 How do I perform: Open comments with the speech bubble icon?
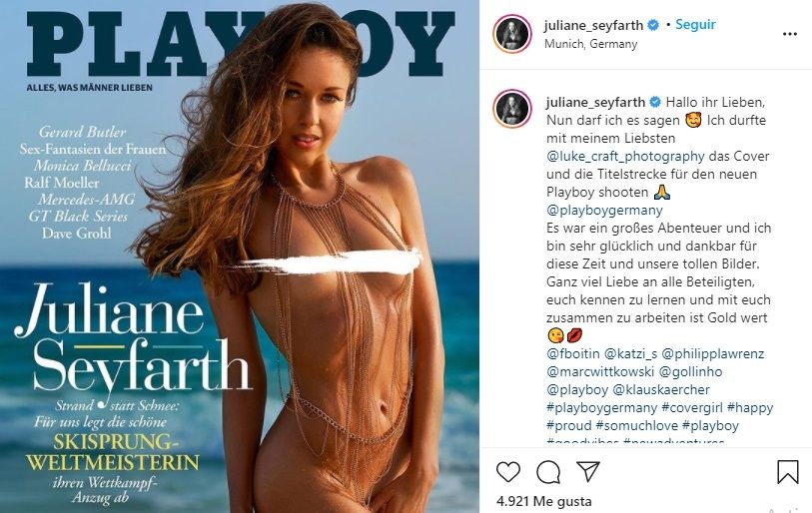548,472
